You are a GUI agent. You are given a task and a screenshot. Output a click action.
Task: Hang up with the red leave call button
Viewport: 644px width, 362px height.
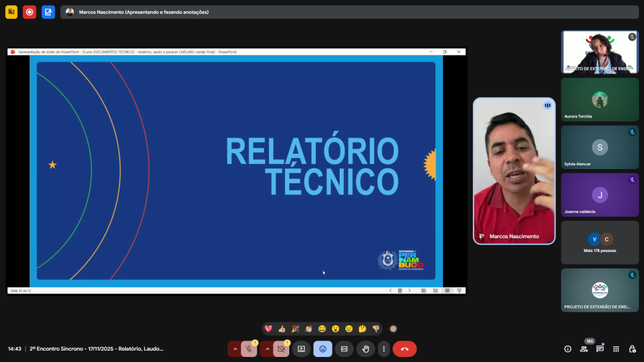click(x=404, y=349)
